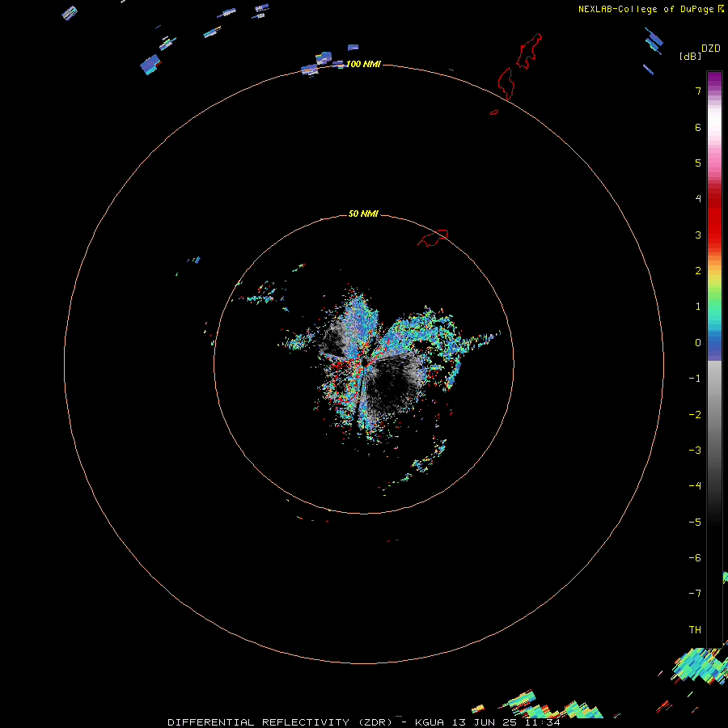Click the 100 NMI range ring label
The image size is (728, 728).
click(363, 64)
